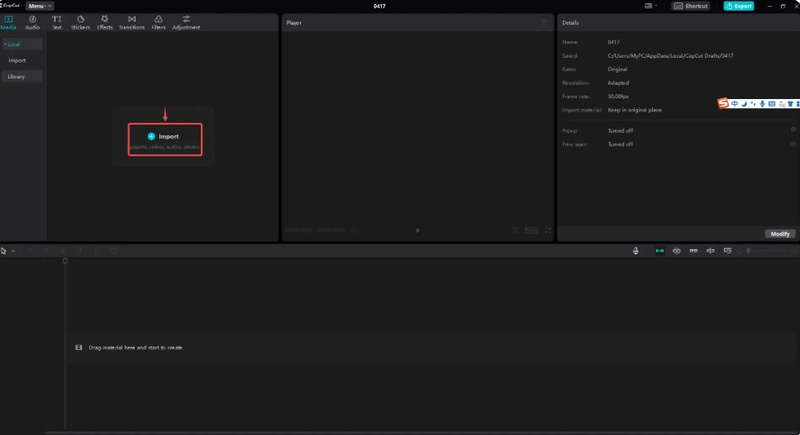Expand the select tool mode dropdown

[x=12, y=250]
